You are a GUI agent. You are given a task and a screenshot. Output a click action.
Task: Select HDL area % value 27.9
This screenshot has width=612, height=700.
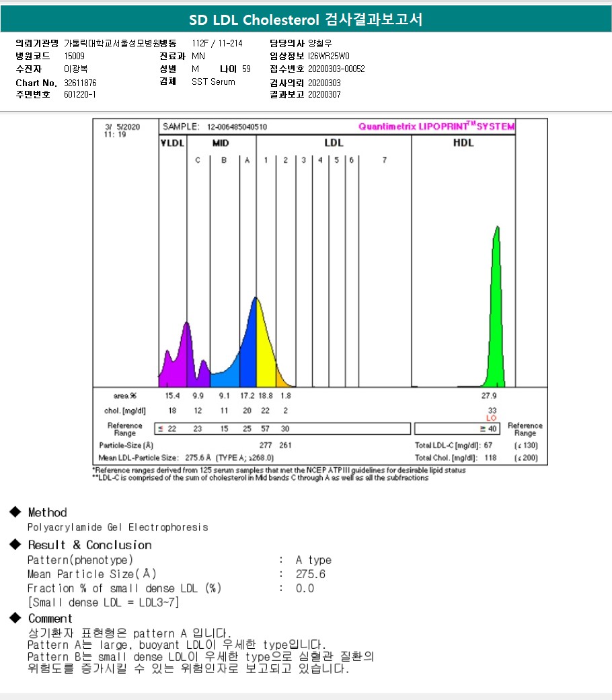click(x=489, y=396)
